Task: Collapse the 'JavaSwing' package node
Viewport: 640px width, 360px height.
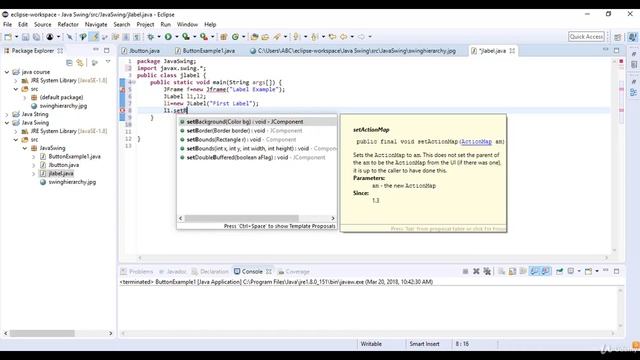Action: pos(25,148)
